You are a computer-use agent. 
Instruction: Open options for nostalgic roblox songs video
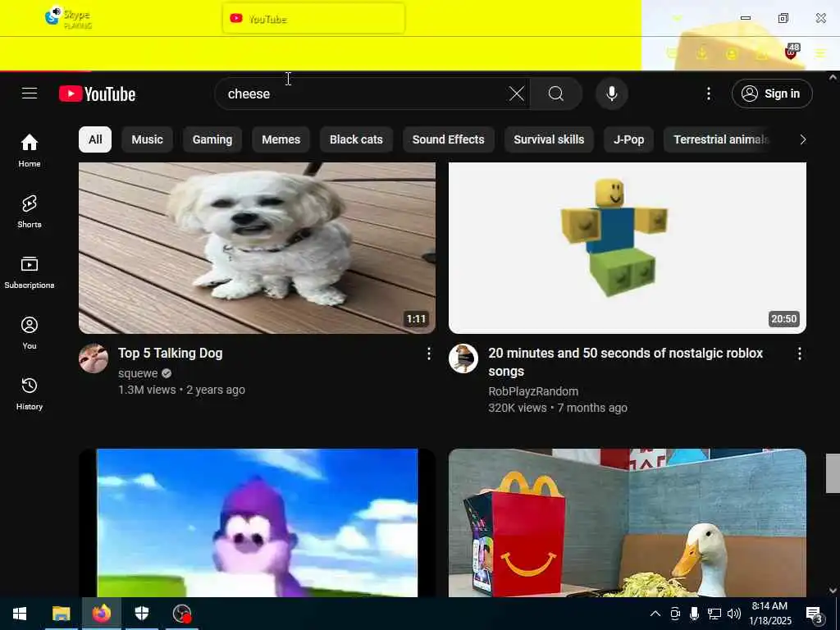tap(799, 354)
